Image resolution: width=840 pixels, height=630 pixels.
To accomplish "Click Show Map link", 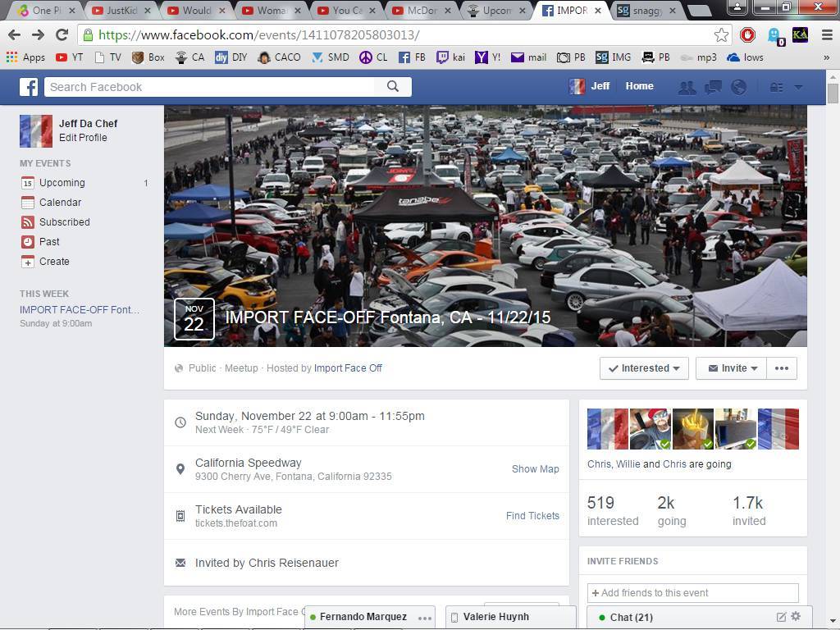I will (535, 468).
